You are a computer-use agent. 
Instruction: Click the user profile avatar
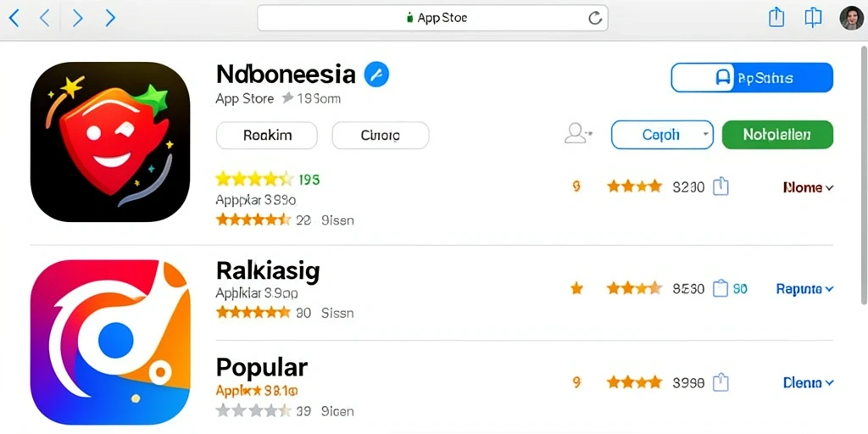pyautogui.click(x=851, y=18)
